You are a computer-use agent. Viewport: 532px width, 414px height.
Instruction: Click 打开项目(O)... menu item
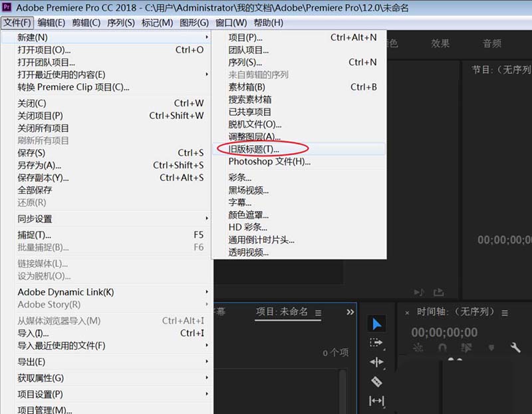106,50
